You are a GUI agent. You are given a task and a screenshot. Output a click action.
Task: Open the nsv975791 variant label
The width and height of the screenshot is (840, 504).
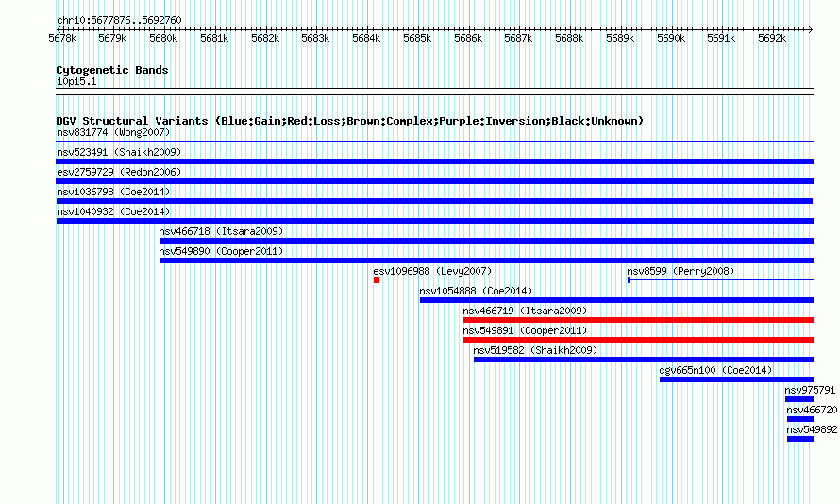pyautogui.click(x=810, y=390)
